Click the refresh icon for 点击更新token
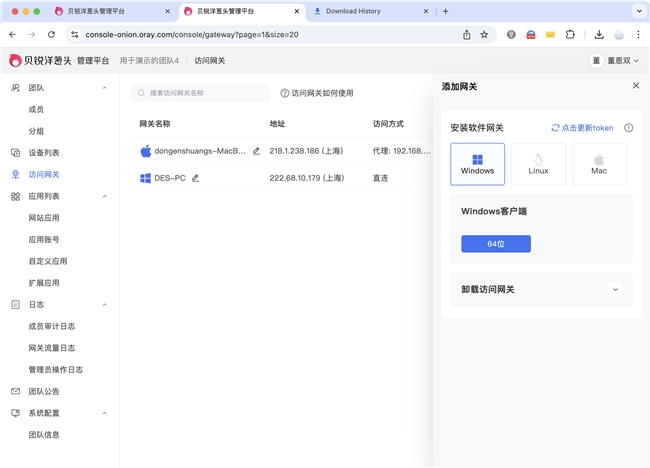The image size is (650, 468). (555, 128)
